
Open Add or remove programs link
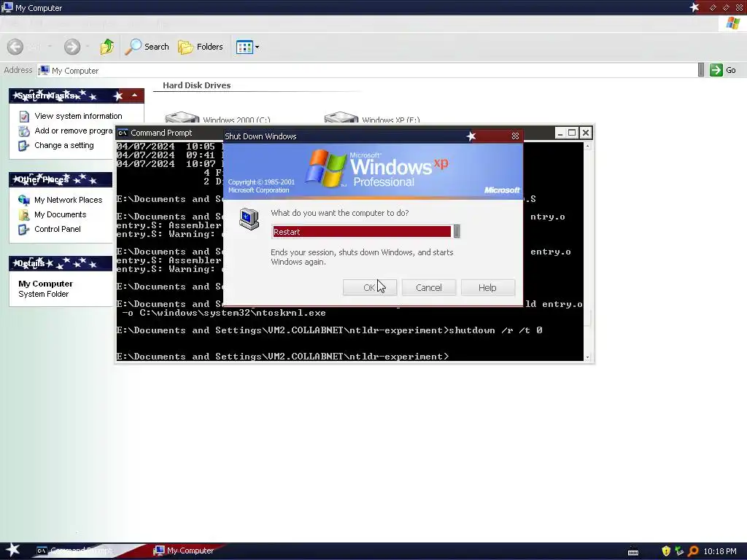74,131
